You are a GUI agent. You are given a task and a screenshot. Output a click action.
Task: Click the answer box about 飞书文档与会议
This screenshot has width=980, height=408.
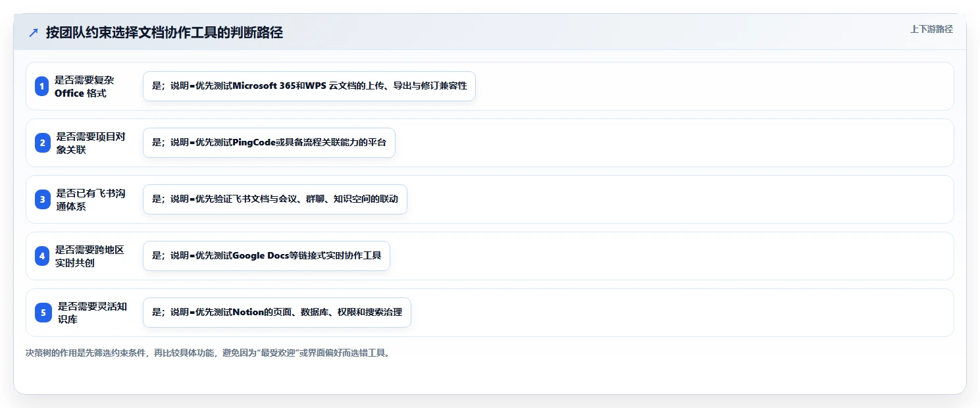click(275, 199)
